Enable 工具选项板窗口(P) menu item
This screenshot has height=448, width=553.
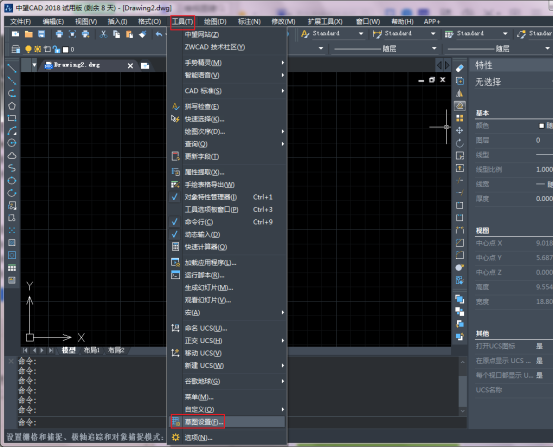tap(227, 210)
